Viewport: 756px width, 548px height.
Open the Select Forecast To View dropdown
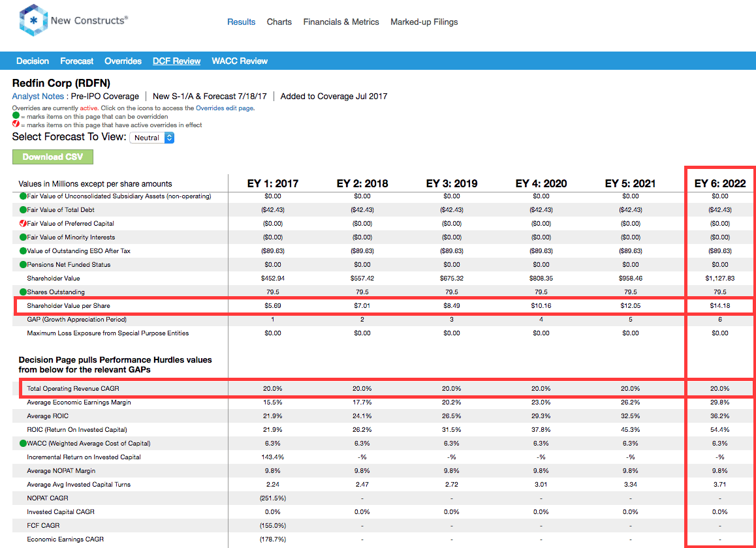(x=152, y=138)
